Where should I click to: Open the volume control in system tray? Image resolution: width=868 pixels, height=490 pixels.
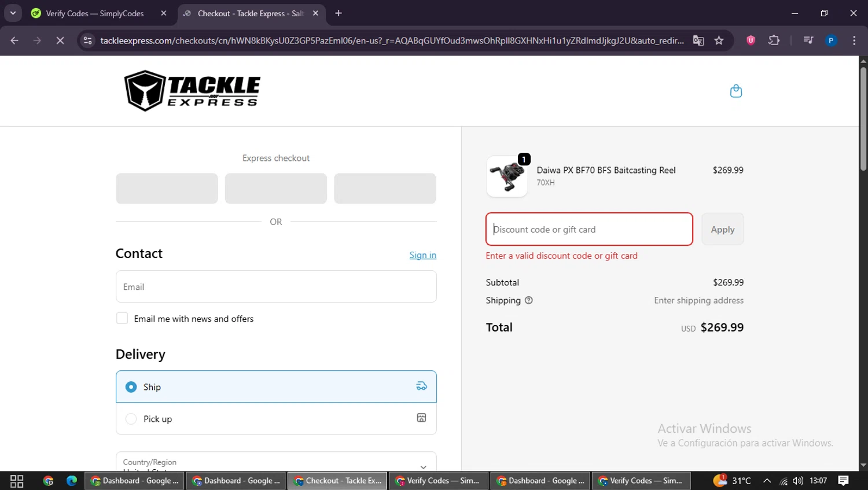[798, 481]
